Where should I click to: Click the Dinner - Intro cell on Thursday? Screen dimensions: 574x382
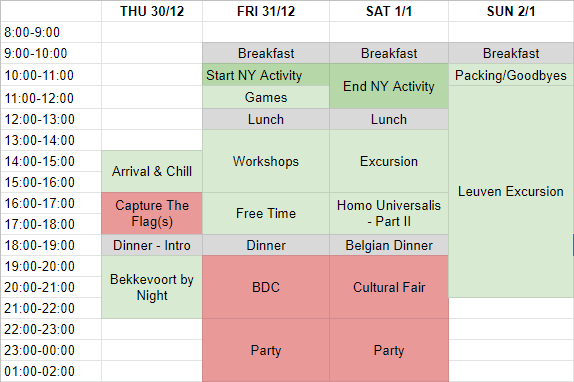click(x=152, y=245)
